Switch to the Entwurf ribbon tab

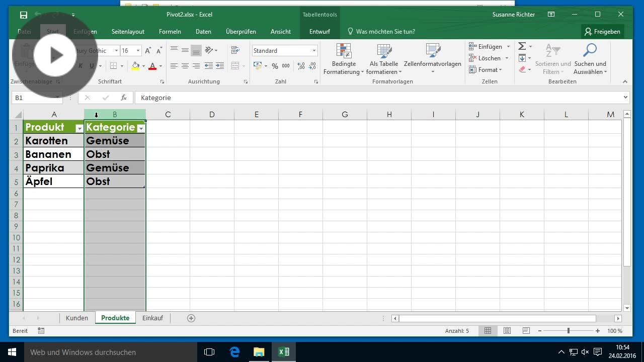319,31
